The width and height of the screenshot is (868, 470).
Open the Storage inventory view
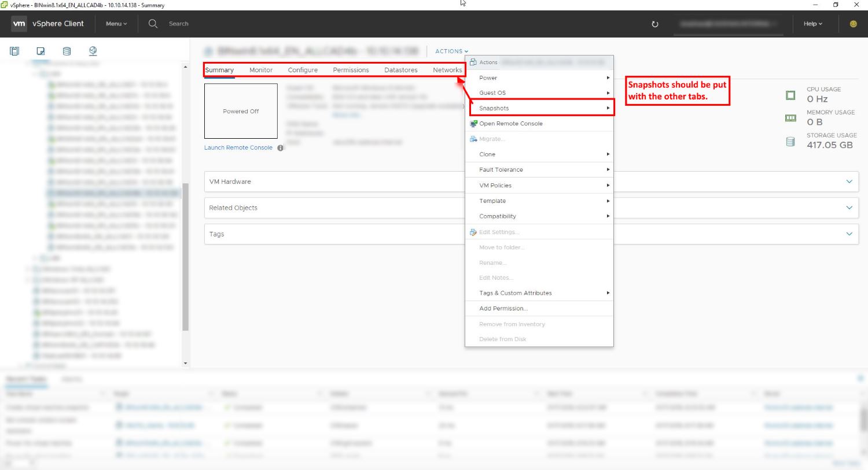(66, 51)
